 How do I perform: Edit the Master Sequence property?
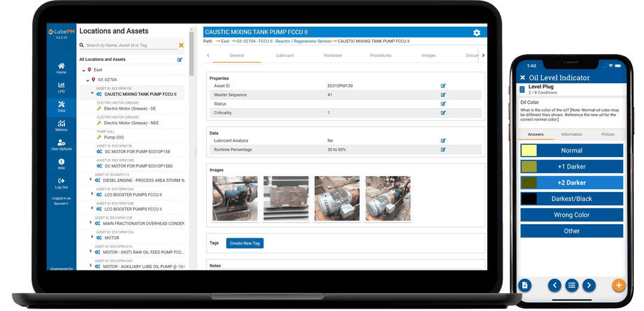point(443,95)
